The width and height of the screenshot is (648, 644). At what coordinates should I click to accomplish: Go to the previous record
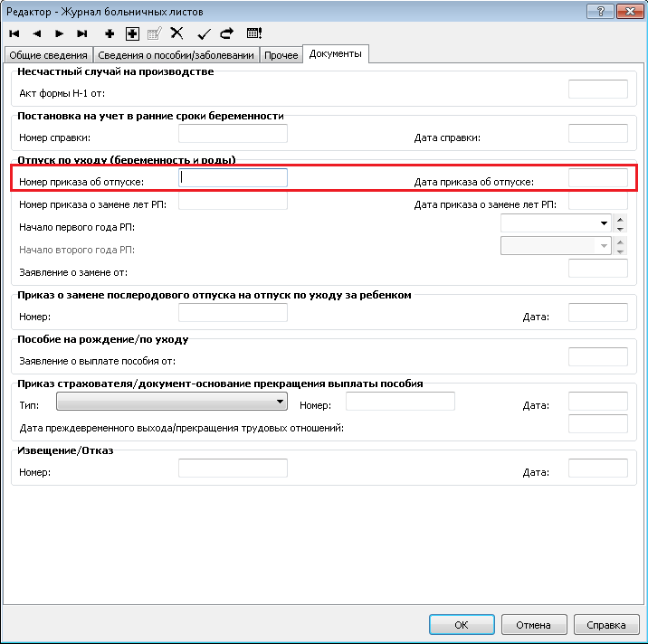(37, 33)
